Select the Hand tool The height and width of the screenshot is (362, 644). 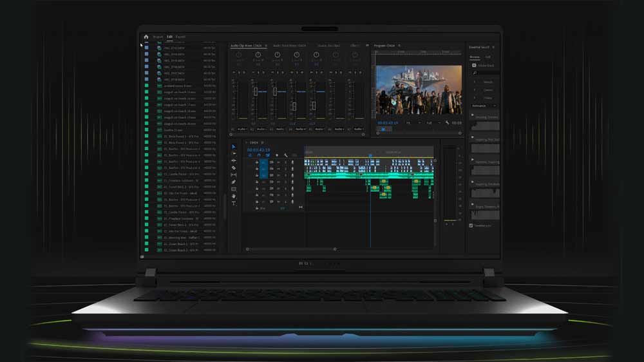coord(234,196)
